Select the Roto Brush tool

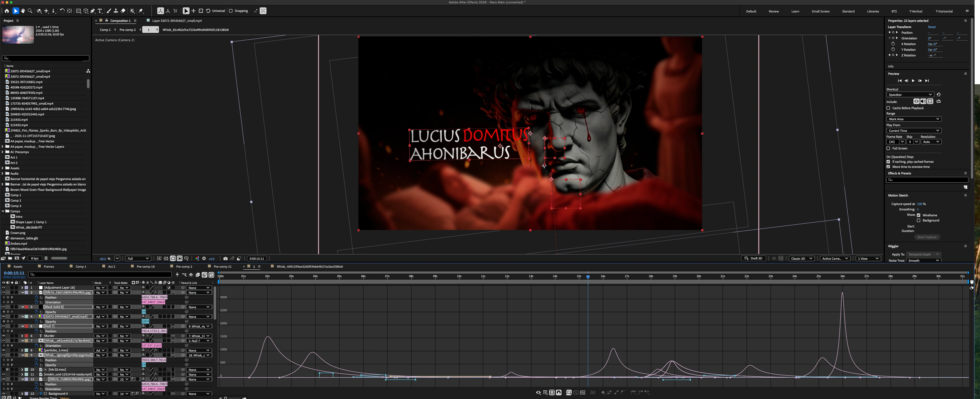(132, 11)
